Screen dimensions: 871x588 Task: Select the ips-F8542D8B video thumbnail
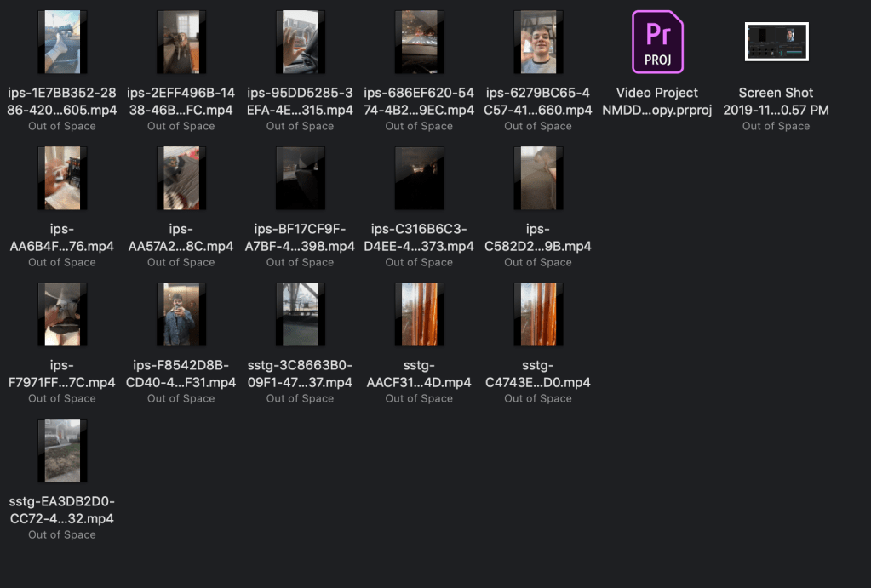181,315
